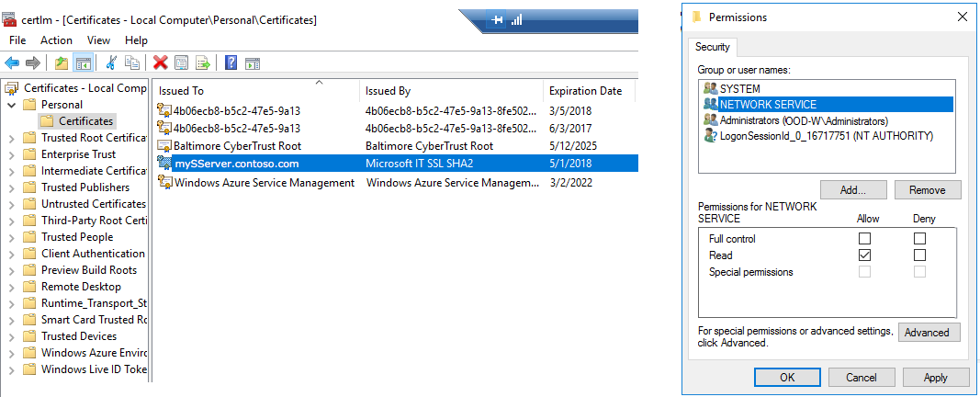980x397 pixels.
Task: Click the Add... button
Action: (x=852, y=190)
